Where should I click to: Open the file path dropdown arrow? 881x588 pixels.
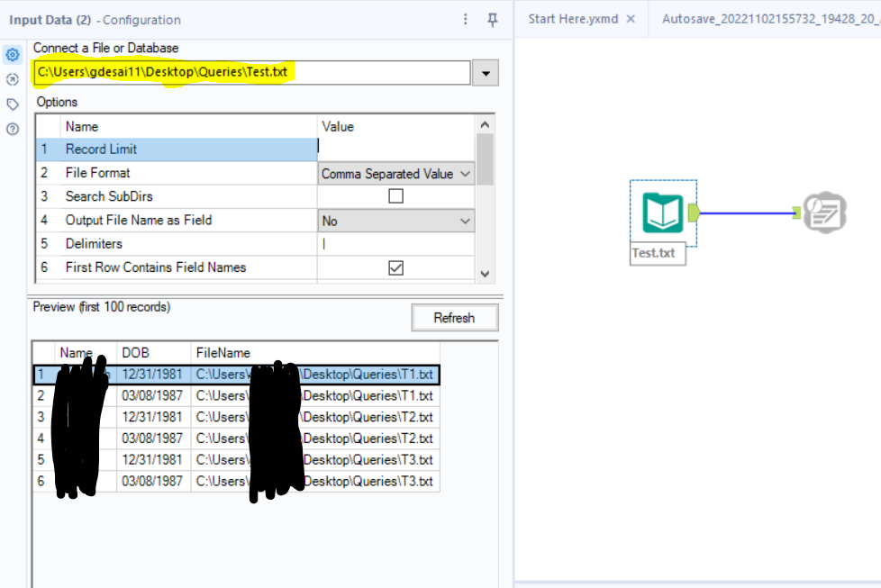(x=485, y=73)
